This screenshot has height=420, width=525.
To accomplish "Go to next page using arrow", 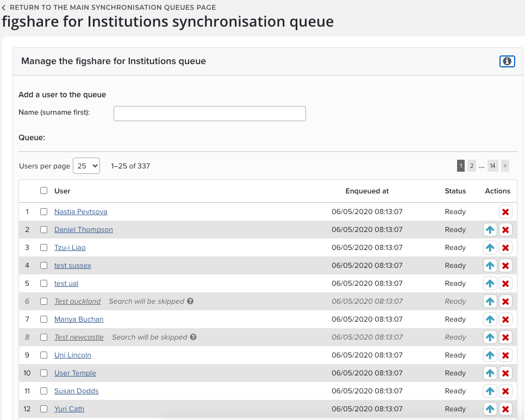I will point(505,166).
